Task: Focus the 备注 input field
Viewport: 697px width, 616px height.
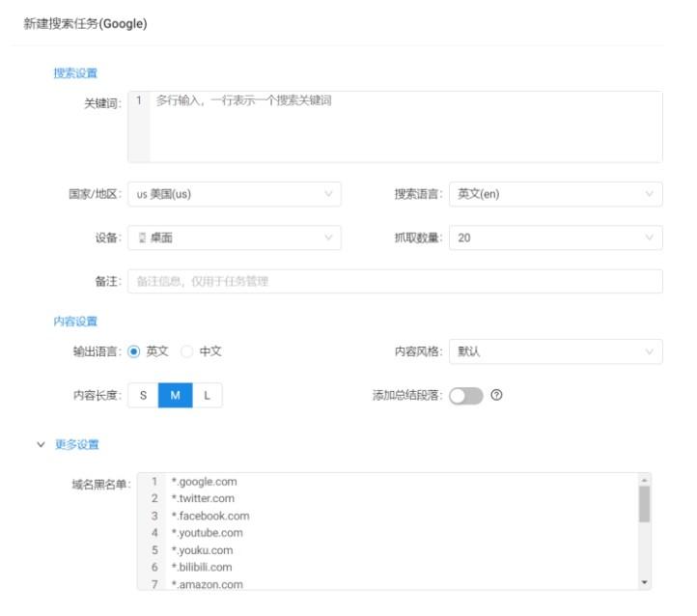Action: [x=395, y=281]
